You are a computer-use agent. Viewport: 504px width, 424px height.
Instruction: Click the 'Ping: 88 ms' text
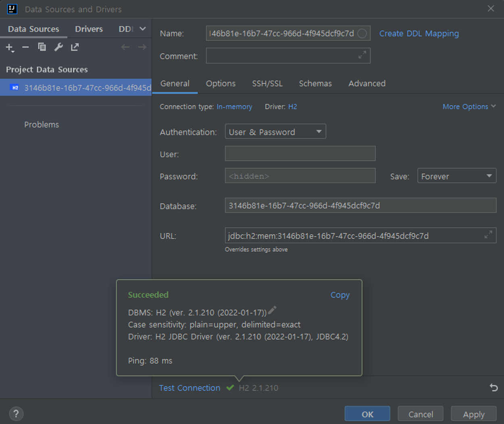coord(150,361)
